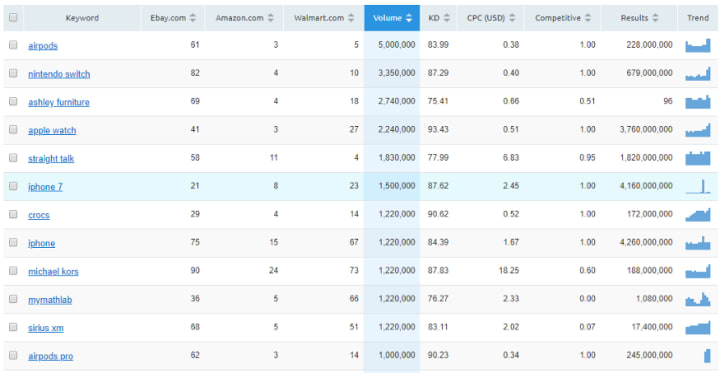This screenshot has height=373, width=720.
Task: Sort table by Amazon.com column label
Action: pyautogui.click(x=240, y=18)
